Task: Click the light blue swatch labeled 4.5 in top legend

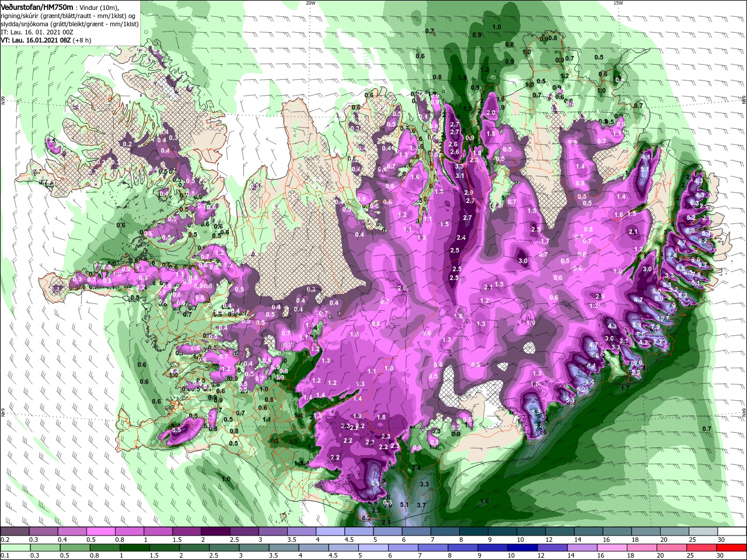Action: coord(358,532)
